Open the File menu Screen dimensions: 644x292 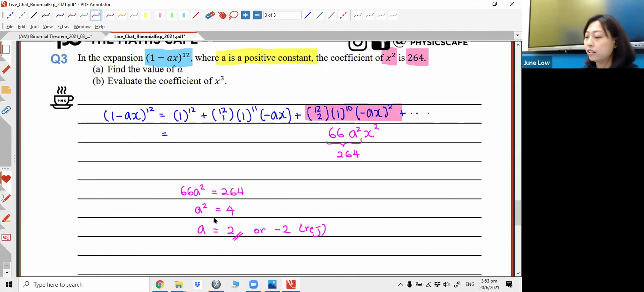[x=10, y=27]
